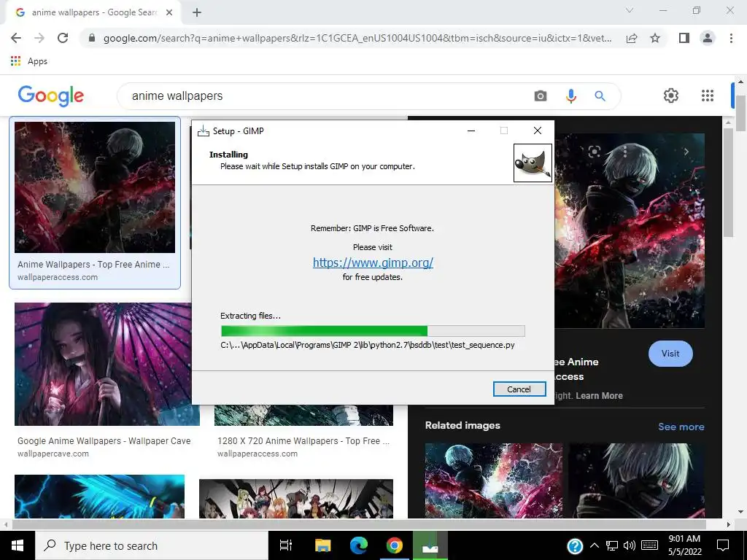The height and width of the screenshot is (560, 747).
Task: Open the wallpaperaccess.com Tokyo Ghoul thumbnail
Action: 95,187
